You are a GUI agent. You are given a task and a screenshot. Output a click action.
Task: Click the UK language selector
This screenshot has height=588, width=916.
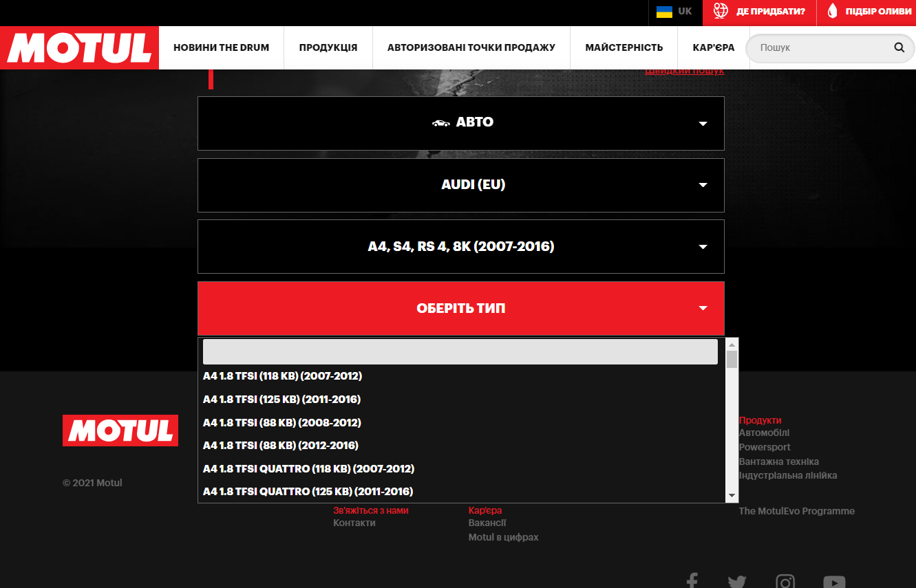[674, 12]
